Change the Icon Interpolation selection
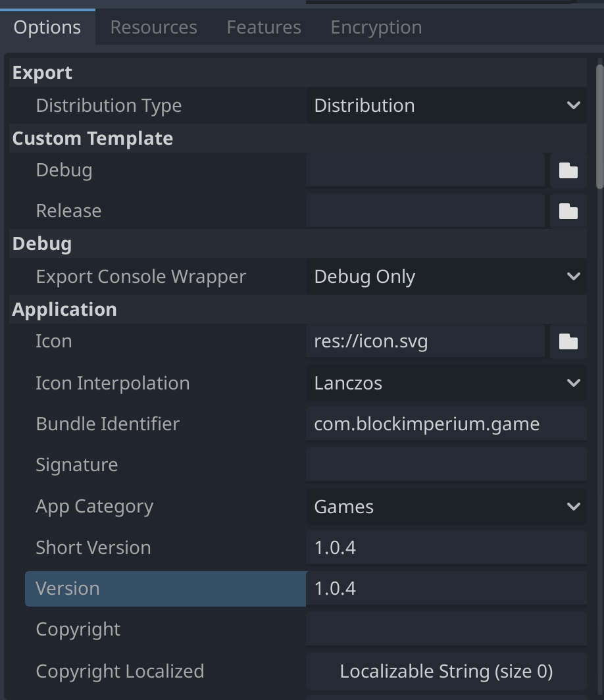 coord(446,383)
